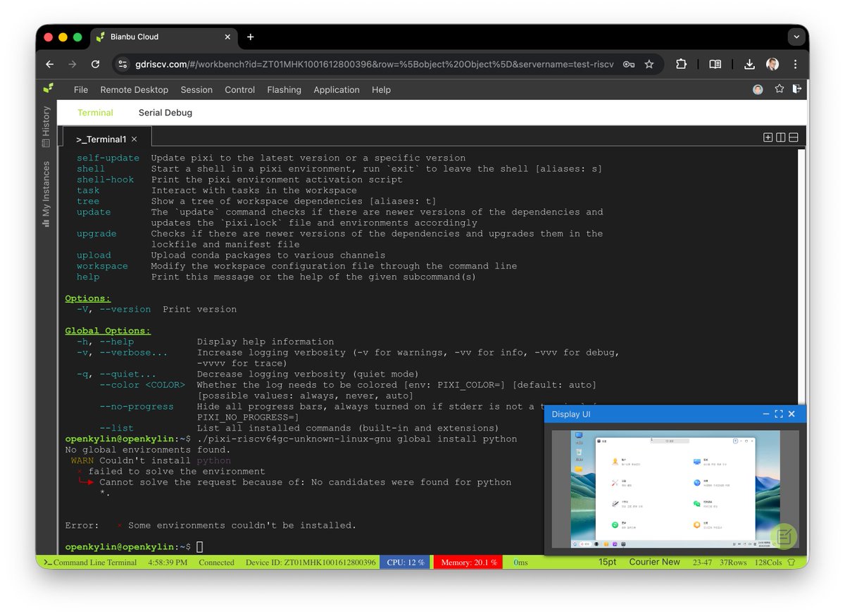This screenshot has width=845, height=616.
Task: Open the Help menu
Action: coord(381,89)
